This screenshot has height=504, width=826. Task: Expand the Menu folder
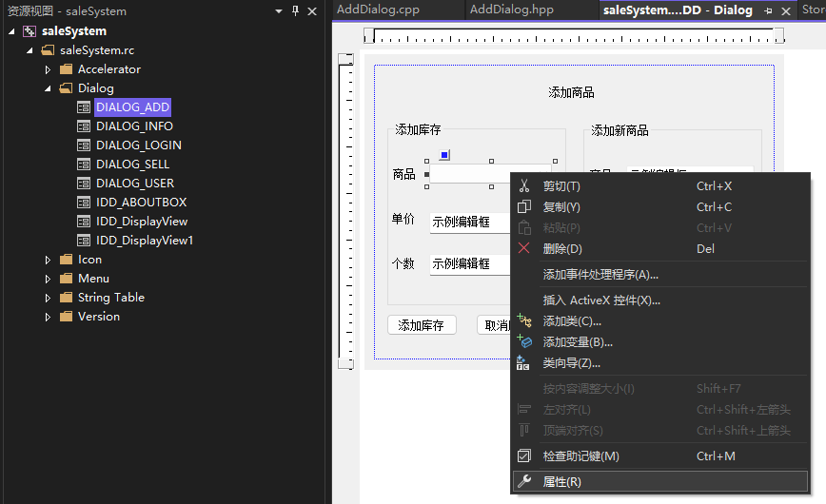click(x=48, y=279)
